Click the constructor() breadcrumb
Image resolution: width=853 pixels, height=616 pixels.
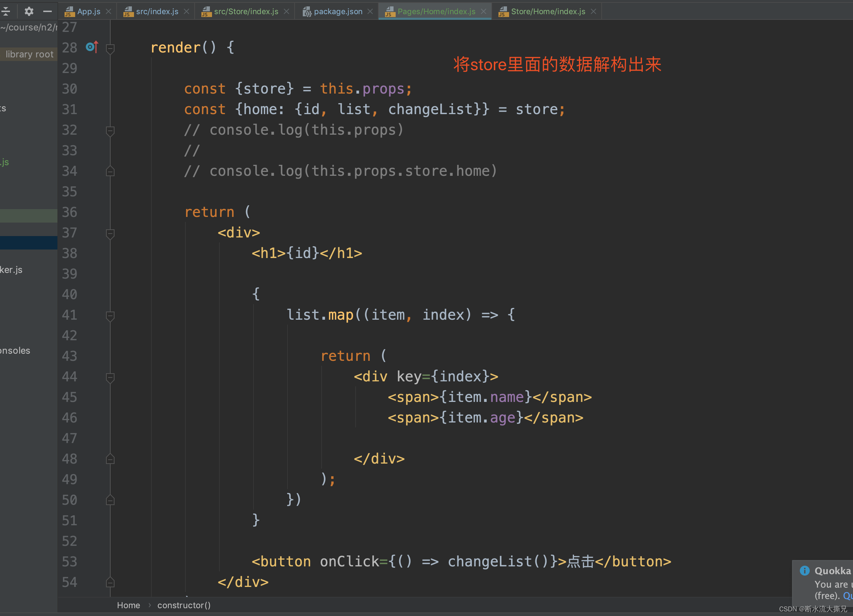(184, 605)
